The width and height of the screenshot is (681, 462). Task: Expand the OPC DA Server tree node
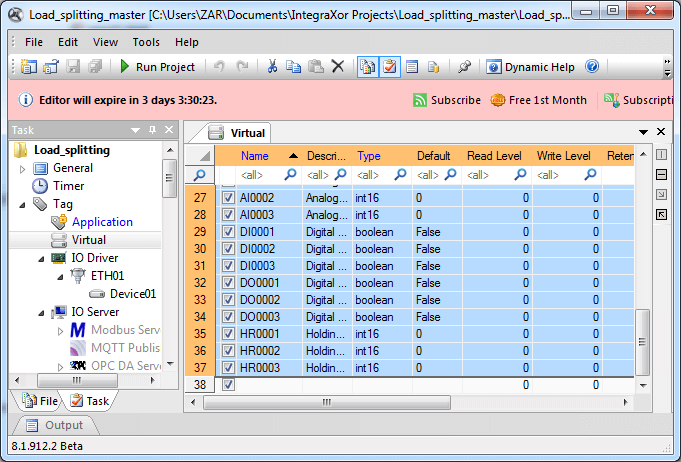[x=61, y=367]
